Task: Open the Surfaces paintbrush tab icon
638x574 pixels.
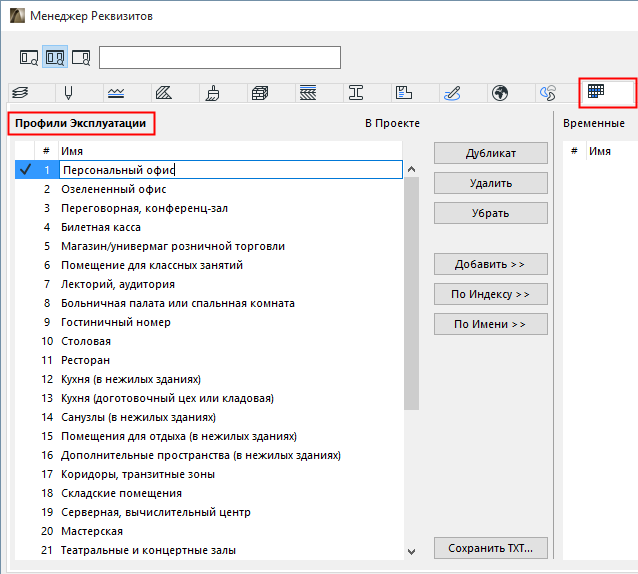Action: coord(212,93)
